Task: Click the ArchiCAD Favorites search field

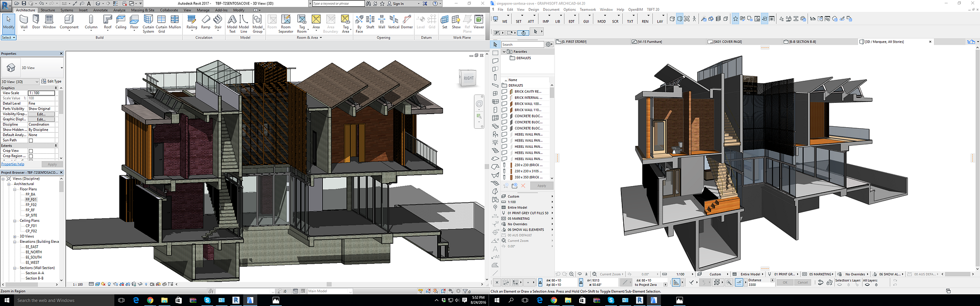Action: [522, 45]
